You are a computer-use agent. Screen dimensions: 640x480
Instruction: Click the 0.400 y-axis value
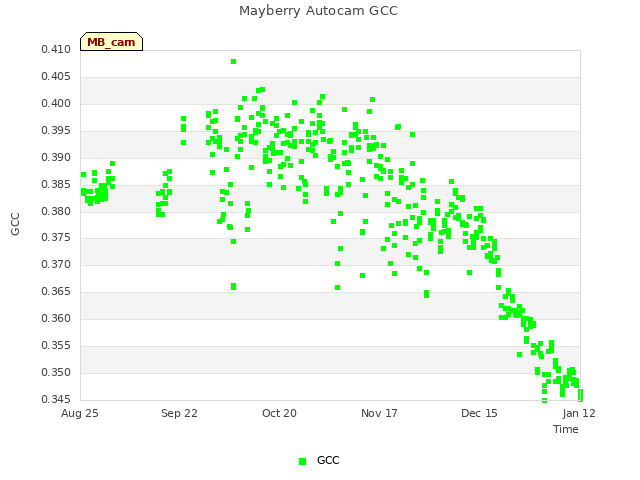[x=56, y=104]
